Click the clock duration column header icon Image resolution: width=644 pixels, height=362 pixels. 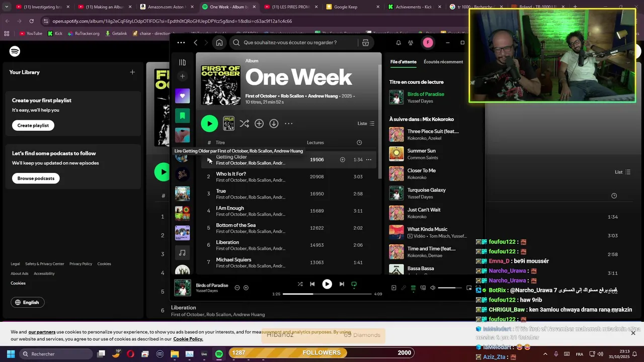pyautogui.click(x=359, y=143)
